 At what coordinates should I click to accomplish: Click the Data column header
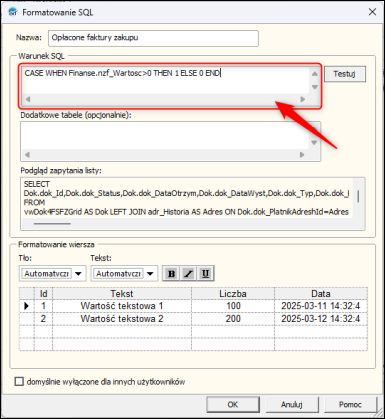click(321, 293)
